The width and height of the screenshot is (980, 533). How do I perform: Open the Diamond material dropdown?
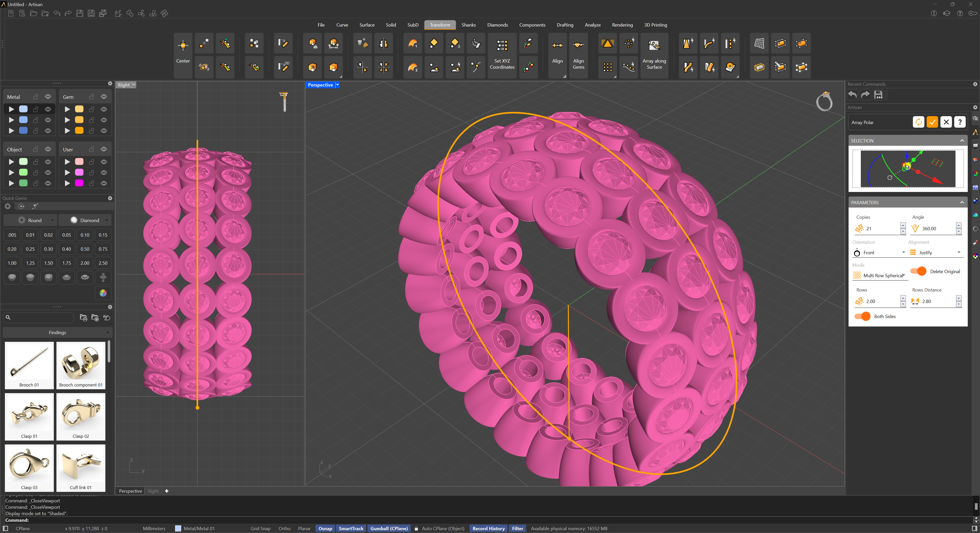tap(85, 220)
